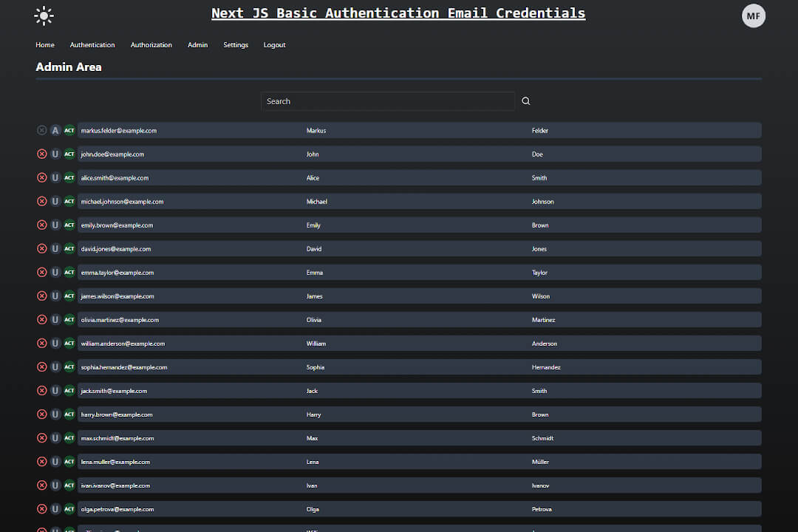The image size is (798, 532).
Task: Click the U role badge for Michael Johnson
Action: point(55,201)
